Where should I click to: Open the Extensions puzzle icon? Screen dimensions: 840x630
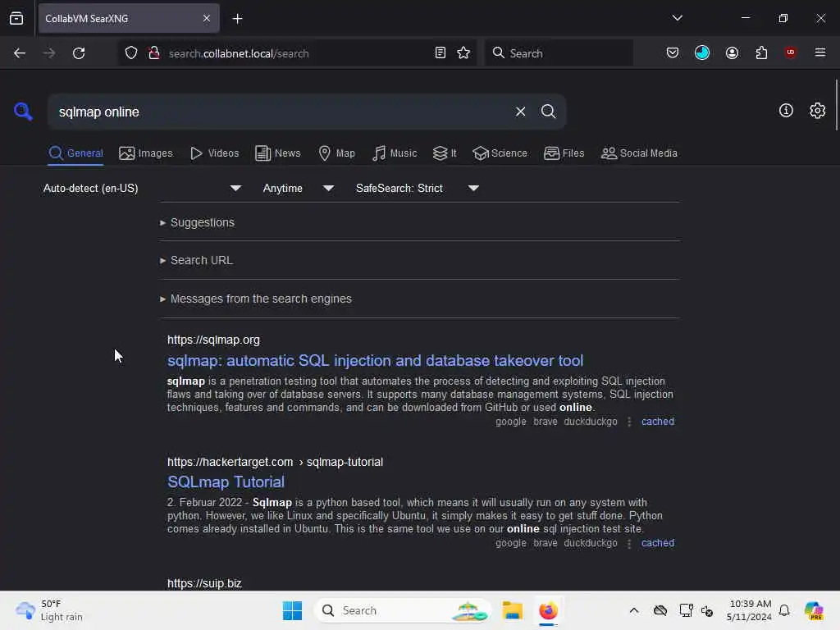click(x=761, y=52)
